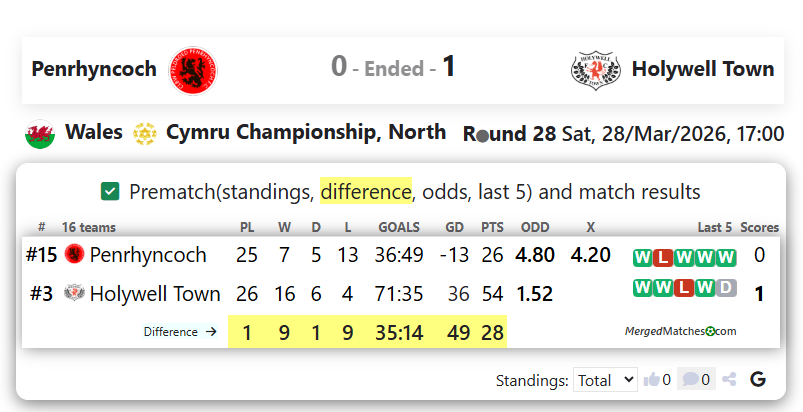
Task: Click Holywell Town's red 'L' last-5 badge
Action: click(x=683, y=289)
